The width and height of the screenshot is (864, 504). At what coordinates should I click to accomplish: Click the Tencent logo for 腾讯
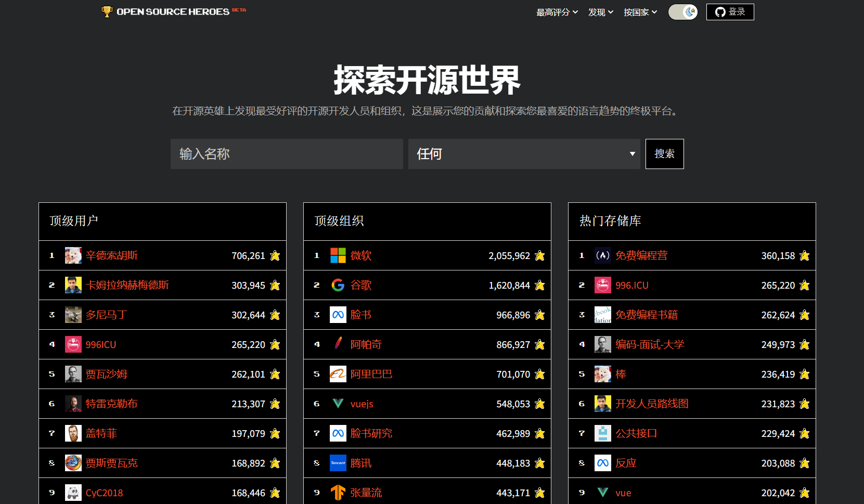(x=338, y=463)
